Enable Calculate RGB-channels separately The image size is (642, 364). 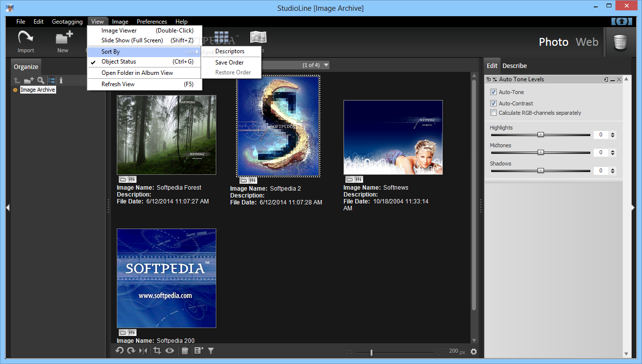tap(493, 113)
